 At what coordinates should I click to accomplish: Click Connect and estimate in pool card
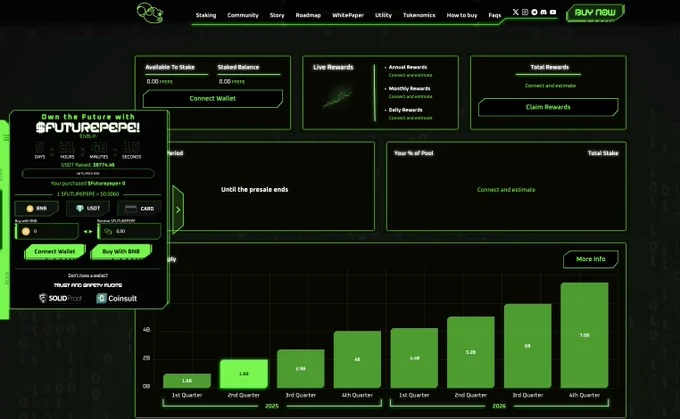[506, 190]
